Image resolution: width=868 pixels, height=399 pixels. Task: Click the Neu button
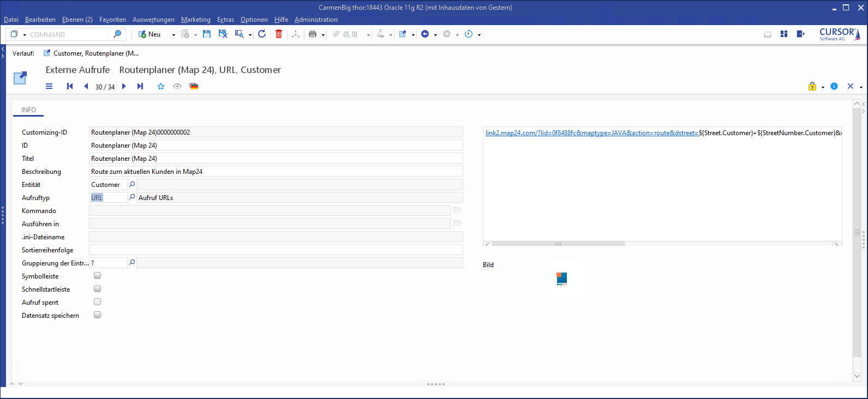click(x=149, y=34)
